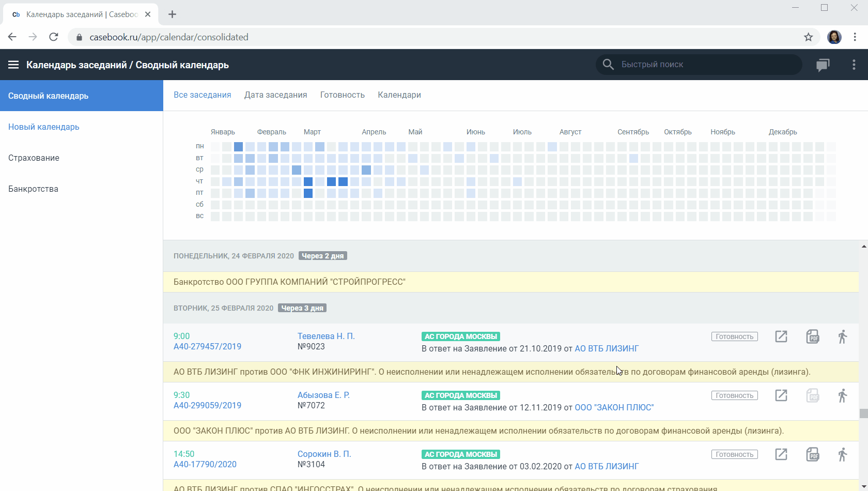Open the Casebook header three-dot menu
This screenshot has width=868, height=491.
(854, 65)
